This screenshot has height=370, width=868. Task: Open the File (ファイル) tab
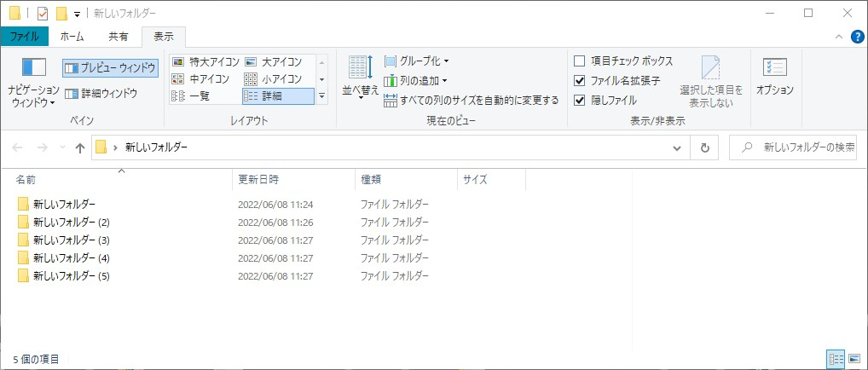click(25, 37)
